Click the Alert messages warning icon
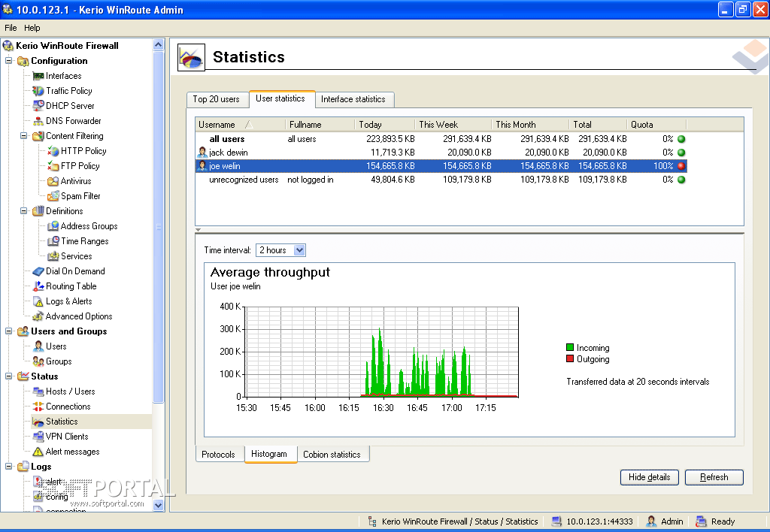This screenshot has height=532, width=770. coord(38,452)
